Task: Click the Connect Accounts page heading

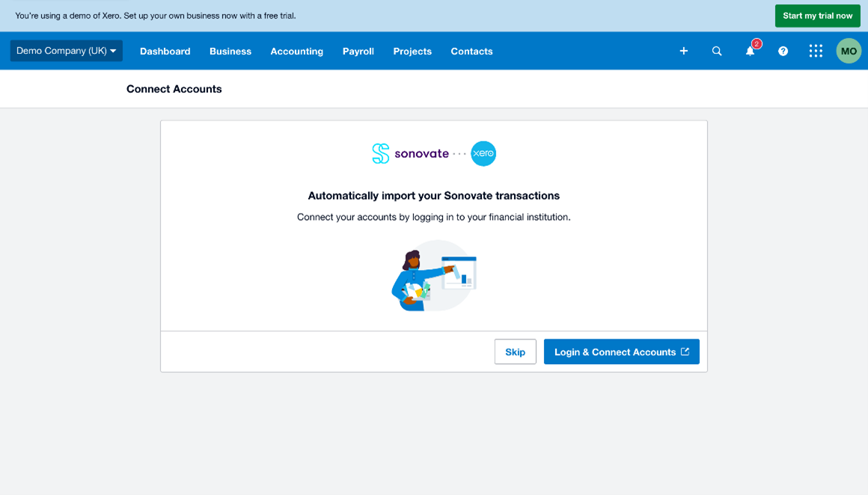Action: coord(174,88)
